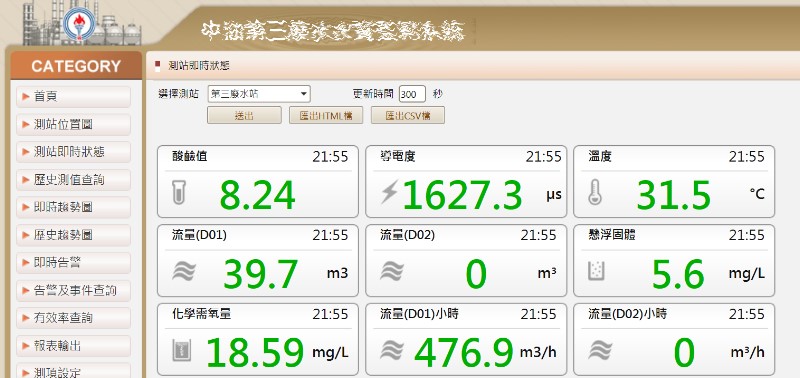Click the system title banner in the header
This screenshot has height=378, width=800.
click(333, 31)
